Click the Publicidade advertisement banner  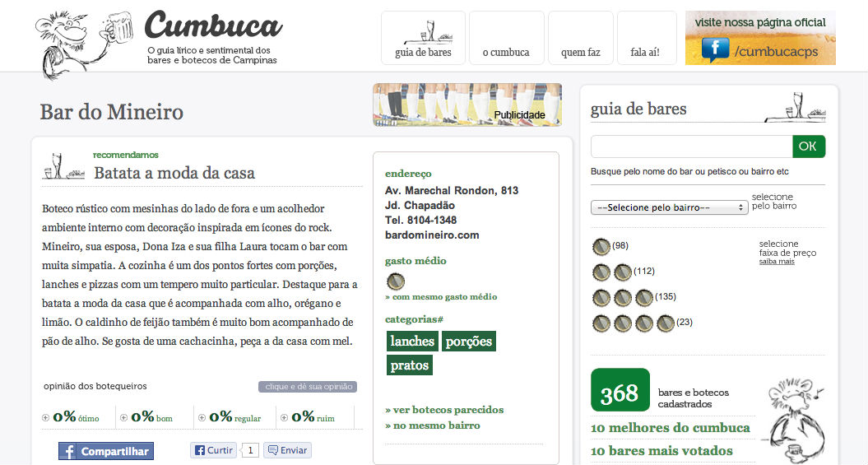[x=467, y=105]
